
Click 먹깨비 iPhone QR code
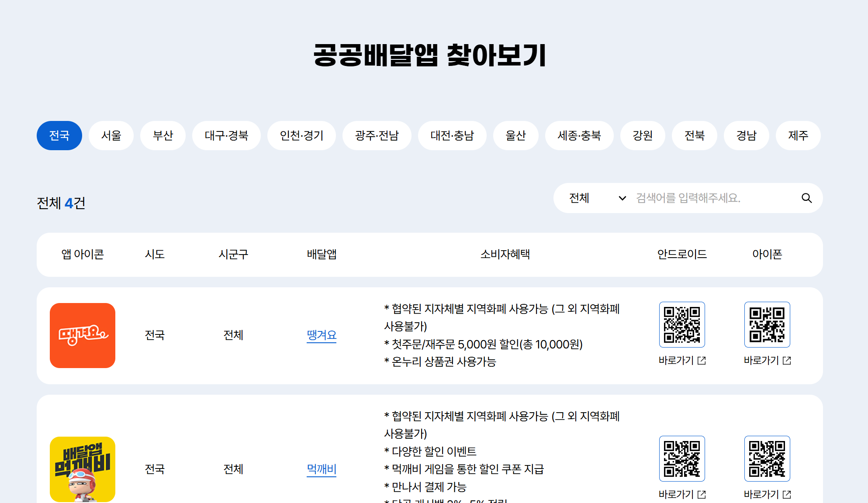tap(767, 458)
